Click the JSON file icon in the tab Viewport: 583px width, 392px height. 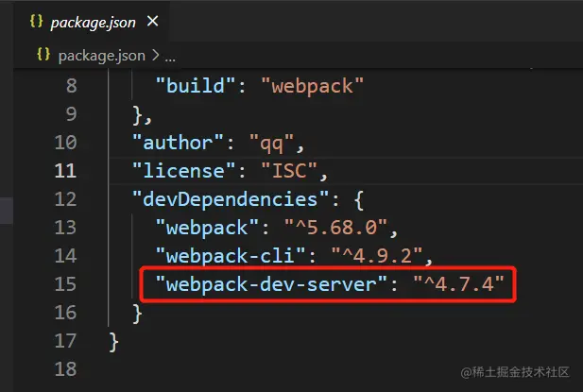(x=37, y=21)
